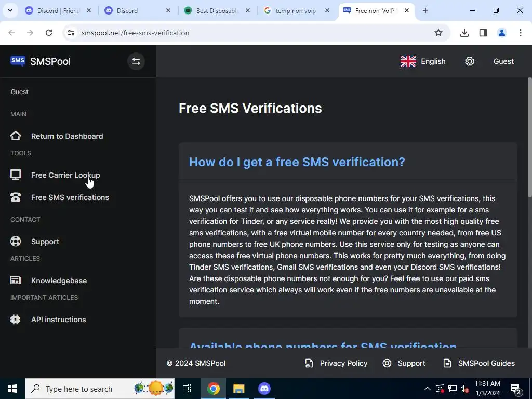Click chip icon beside API instructions
The image size is (532, 399).
pyautogui.click(x=16, y=320)
